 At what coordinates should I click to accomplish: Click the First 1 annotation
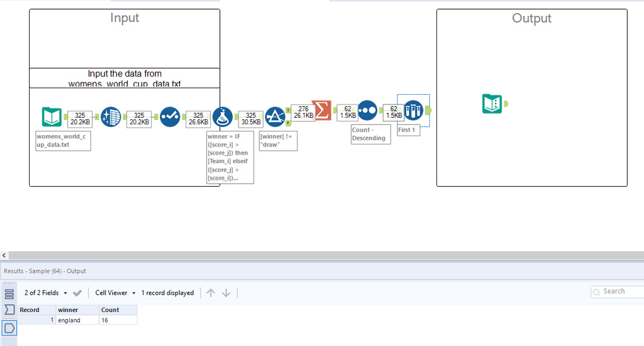click(x=409, y=130)
